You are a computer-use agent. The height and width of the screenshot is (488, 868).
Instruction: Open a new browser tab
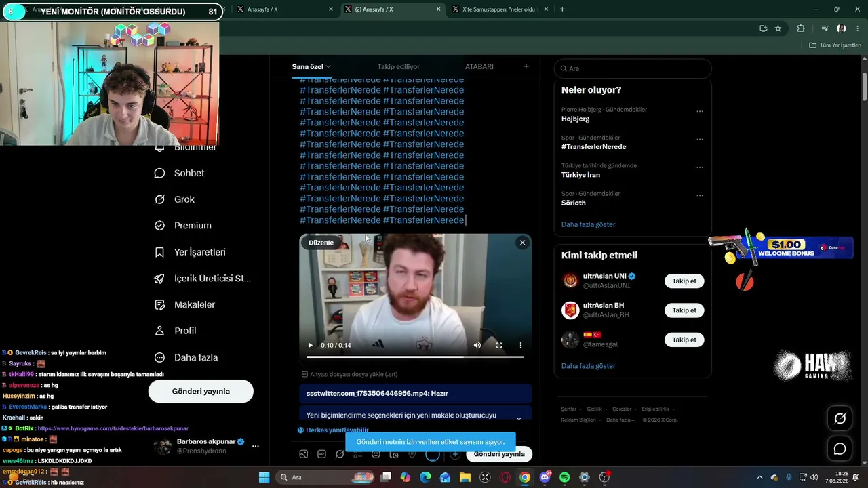[562, 9]
